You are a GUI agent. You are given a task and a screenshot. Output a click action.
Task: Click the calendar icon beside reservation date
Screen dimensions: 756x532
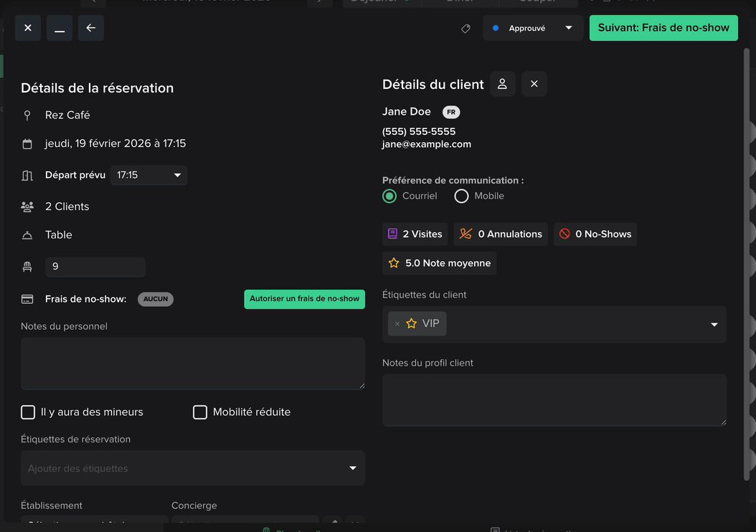27,144
